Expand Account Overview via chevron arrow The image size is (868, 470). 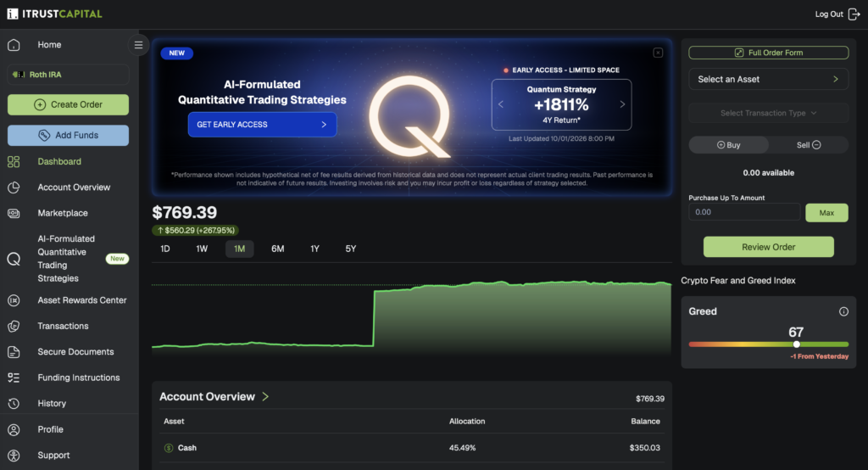coord(265,397)
